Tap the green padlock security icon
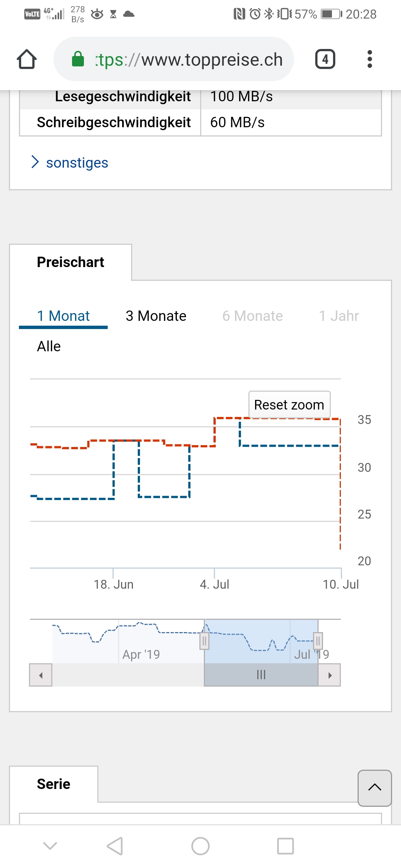 click(78, 59)
